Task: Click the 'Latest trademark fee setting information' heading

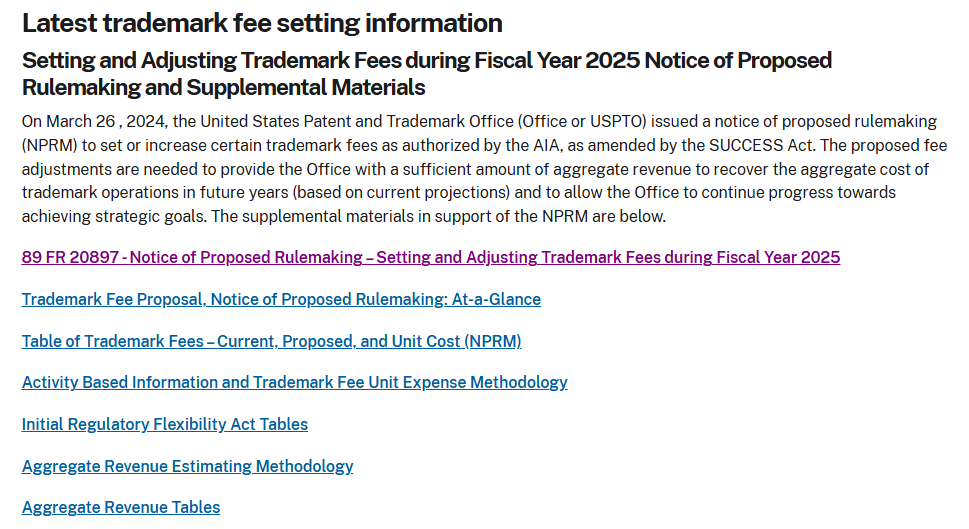Action: [262, 23]
